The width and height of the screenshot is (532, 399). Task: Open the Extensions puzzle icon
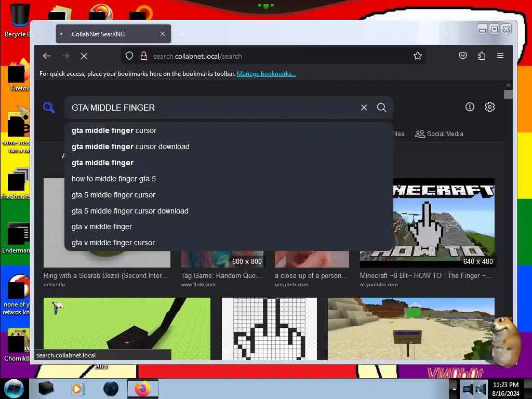pos(482,56)
